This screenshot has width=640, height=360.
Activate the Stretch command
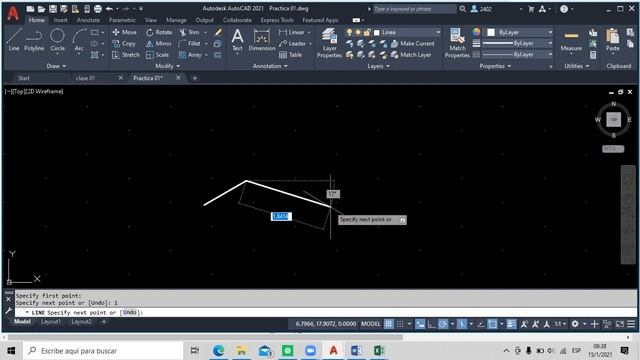pyautogui.click(x=126, y=55)
